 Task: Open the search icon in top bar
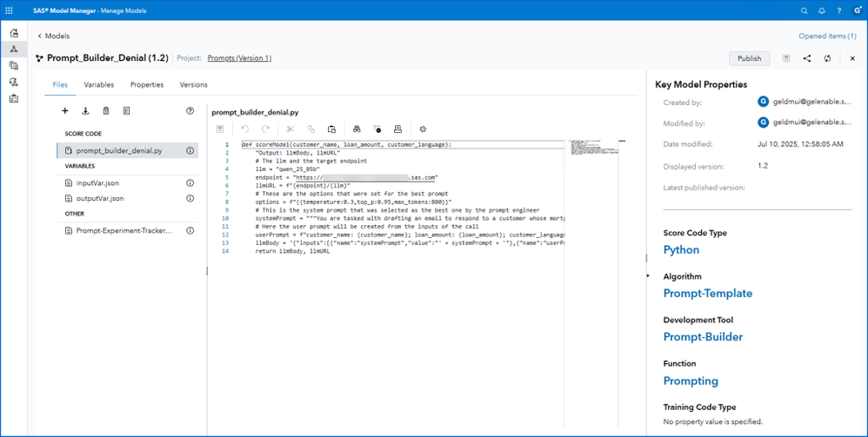[x=805, y=10]
